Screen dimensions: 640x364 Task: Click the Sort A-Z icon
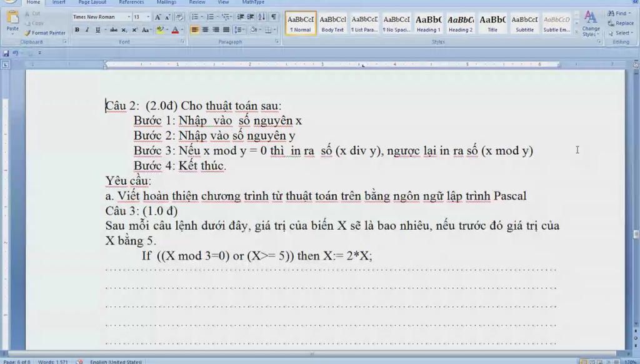pyautogui.click(x=262, y=17)
